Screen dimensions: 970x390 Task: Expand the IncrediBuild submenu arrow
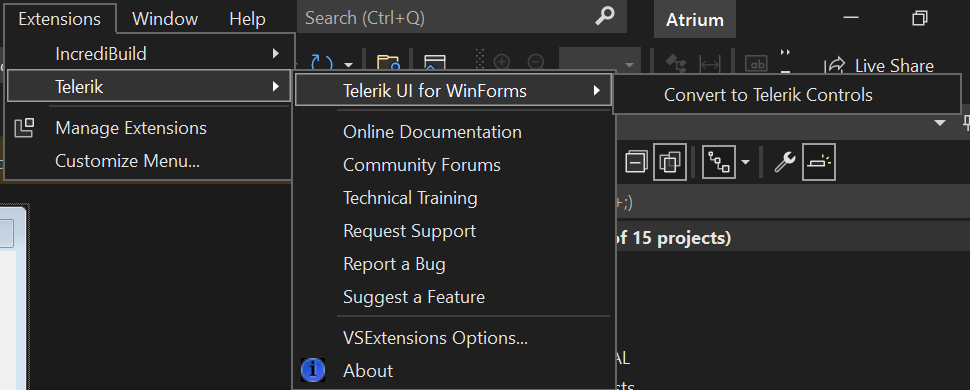pyautogui.click(x=276, y=54)
